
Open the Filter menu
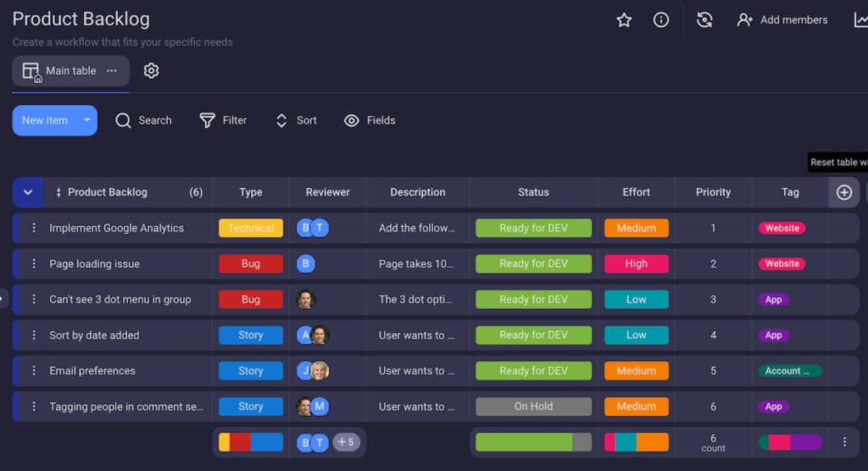pyautogui.click(x=223, y=121)
